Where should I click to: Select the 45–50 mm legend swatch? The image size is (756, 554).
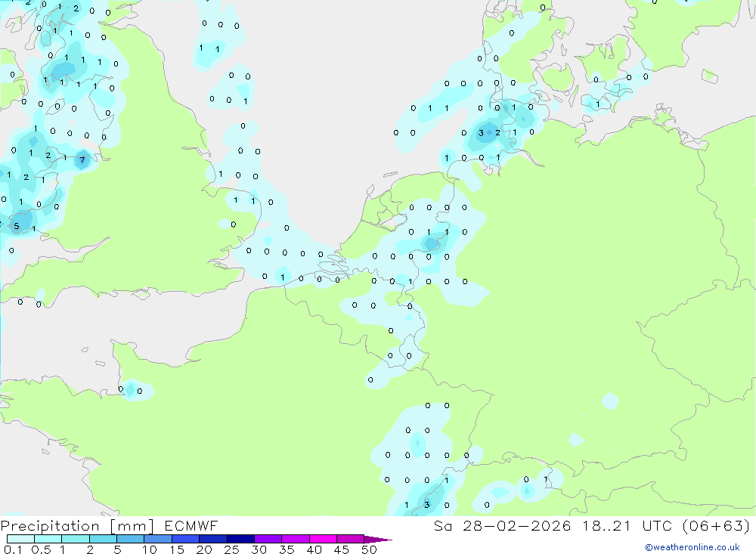(x=351, y=539)
